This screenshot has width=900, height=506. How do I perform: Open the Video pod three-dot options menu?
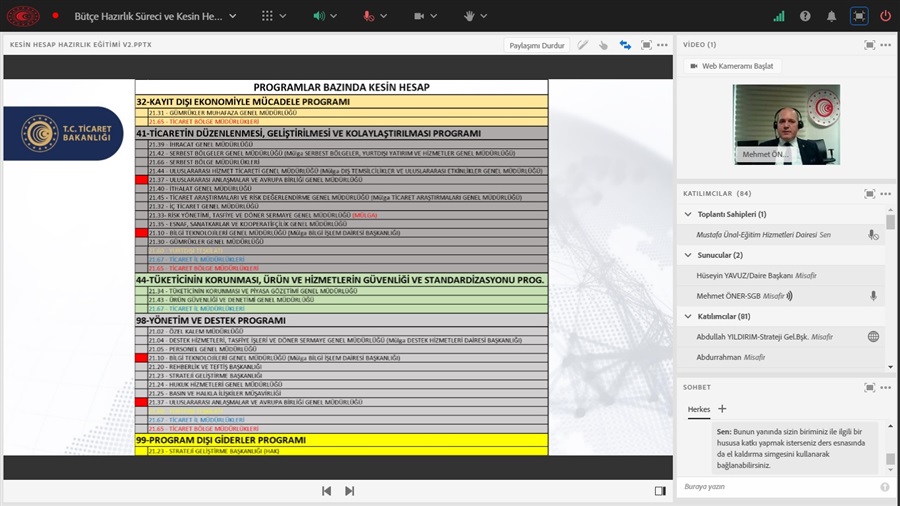pos(886,45)
